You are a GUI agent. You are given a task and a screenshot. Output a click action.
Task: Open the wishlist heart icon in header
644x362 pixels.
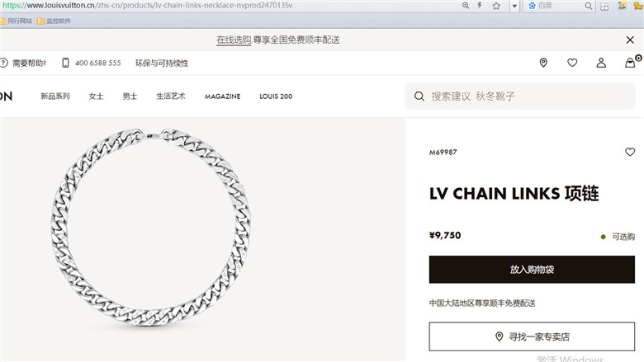click(x=572, y=63)
